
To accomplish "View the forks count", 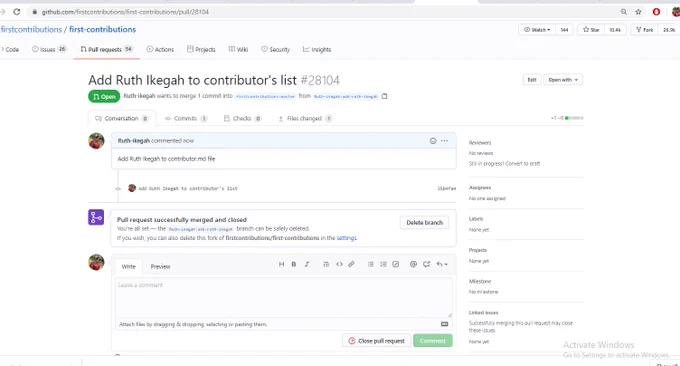I will click(x=669, y=30).
